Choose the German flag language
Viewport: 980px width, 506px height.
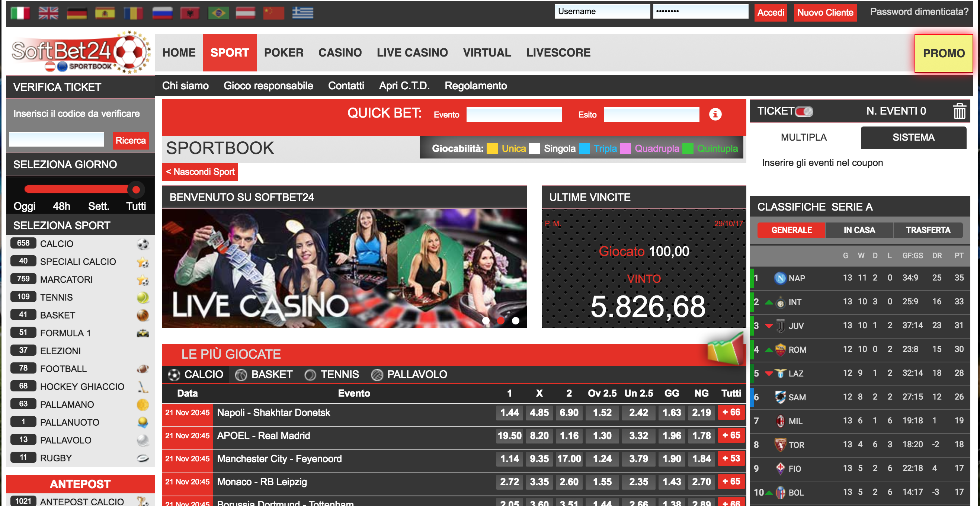(77, 13)
